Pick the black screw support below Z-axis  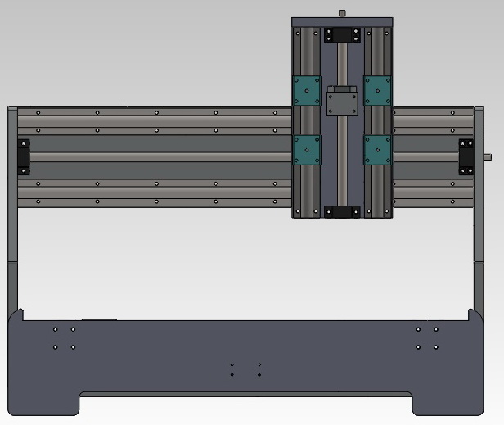(342, 212)
